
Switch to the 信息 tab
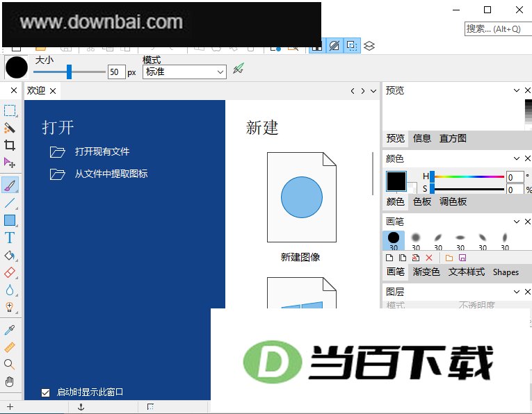click(421, 138)
